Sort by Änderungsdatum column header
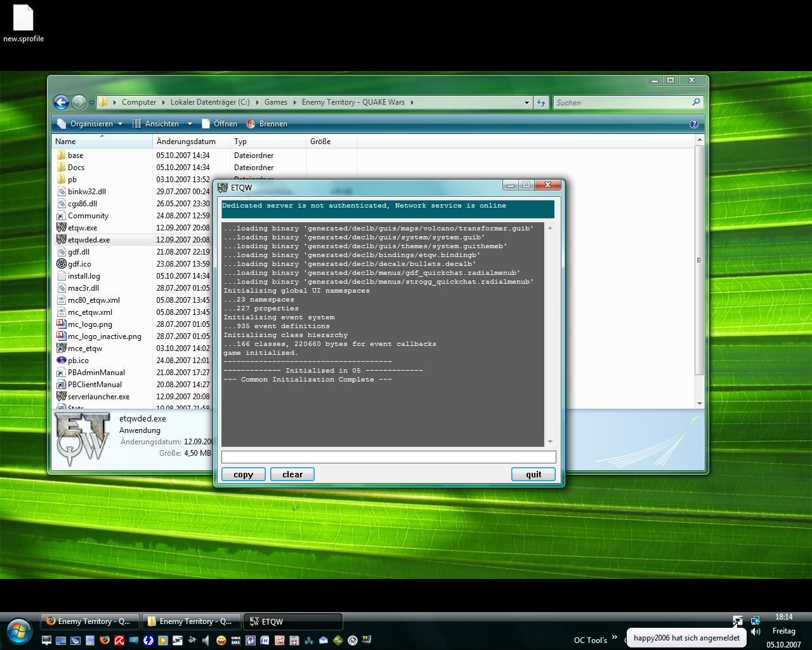Image resolution: width=812 pixels, height=650 pixels. click(x=191, y=142)
